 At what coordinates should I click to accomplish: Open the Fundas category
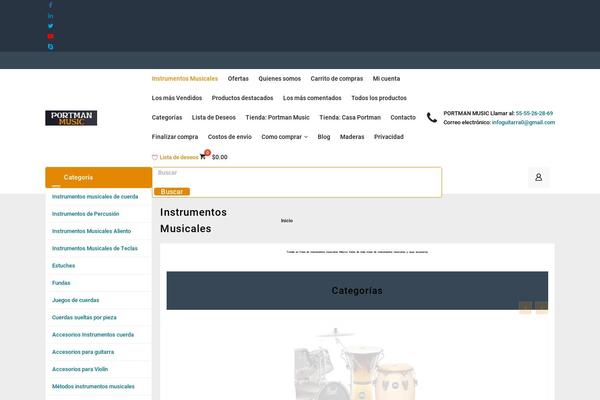point(61,283)
